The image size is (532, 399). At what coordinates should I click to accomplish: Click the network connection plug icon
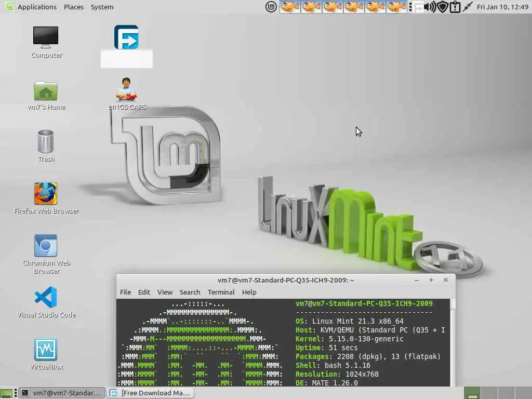[x=467, y=7]
